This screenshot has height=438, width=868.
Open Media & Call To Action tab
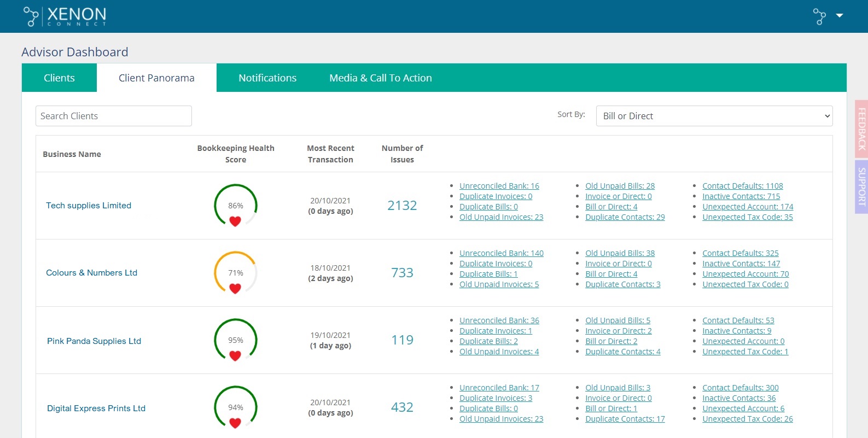coord(380,78)
